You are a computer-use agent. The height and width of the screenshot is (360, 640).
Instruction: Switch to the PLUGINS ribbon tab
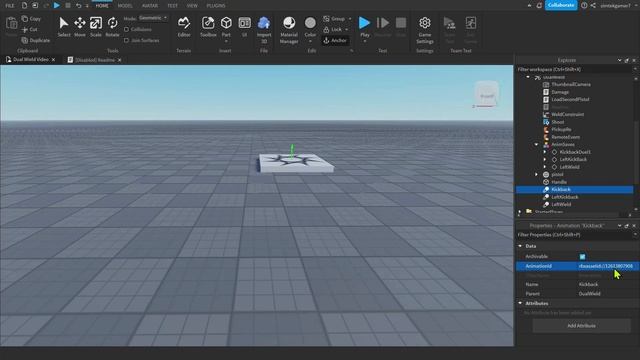point(216,6)
